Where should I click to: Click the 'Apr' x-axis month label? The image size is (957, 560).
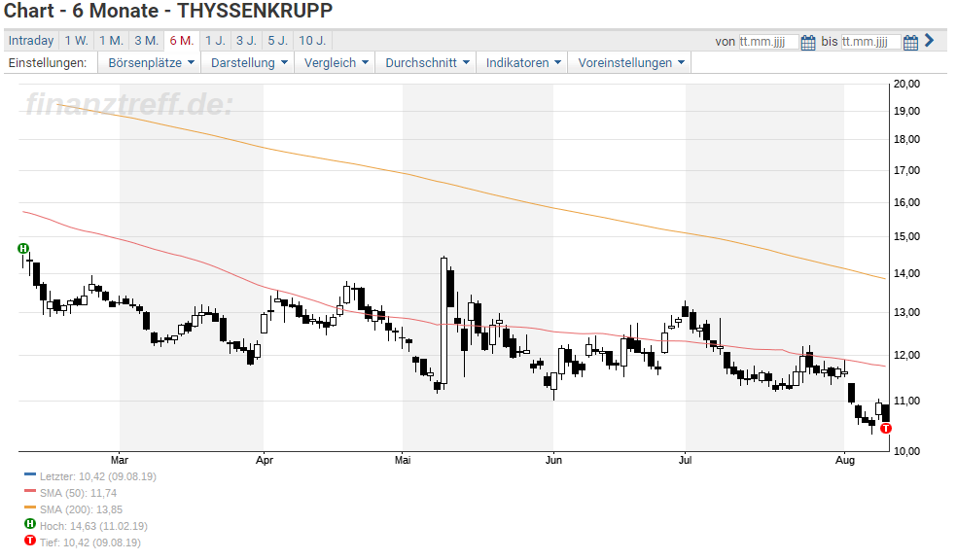(x=265, y=460)
